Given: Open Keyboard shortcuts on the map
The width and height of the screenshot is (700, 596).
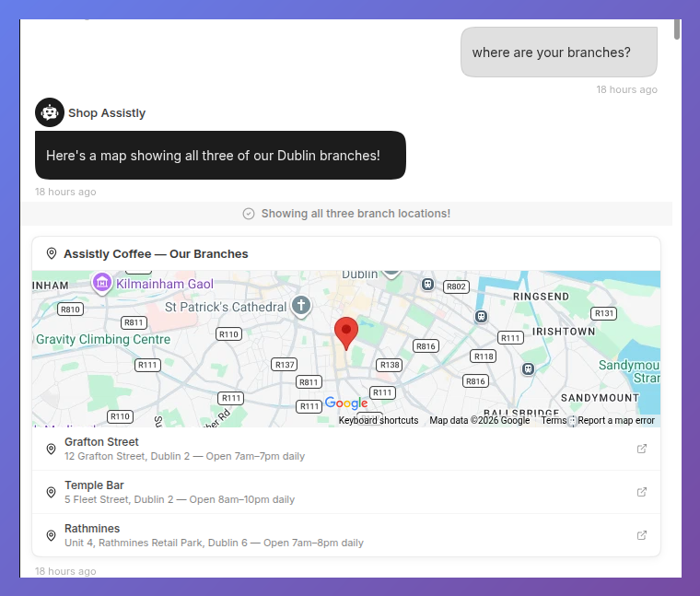Looking at the screenshot, I should tap(379, 420).
